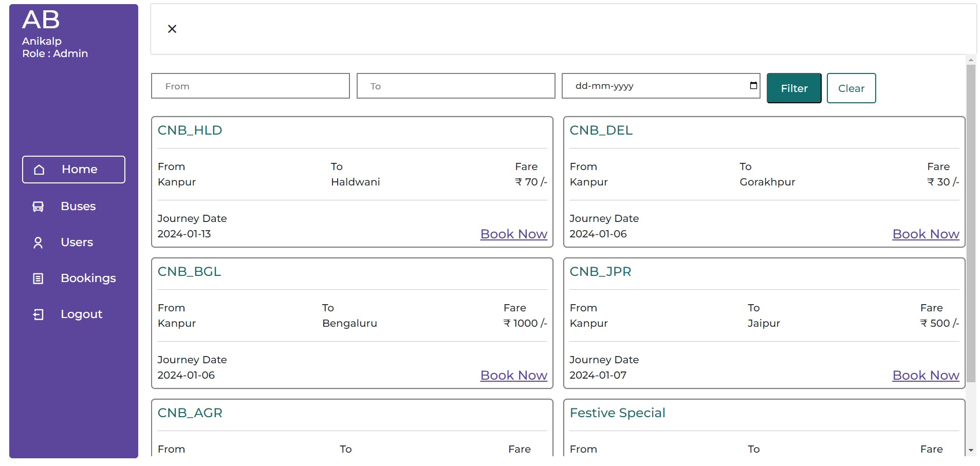Select Logout in the sidebar
Screen dimensions: 980x466
81,314
